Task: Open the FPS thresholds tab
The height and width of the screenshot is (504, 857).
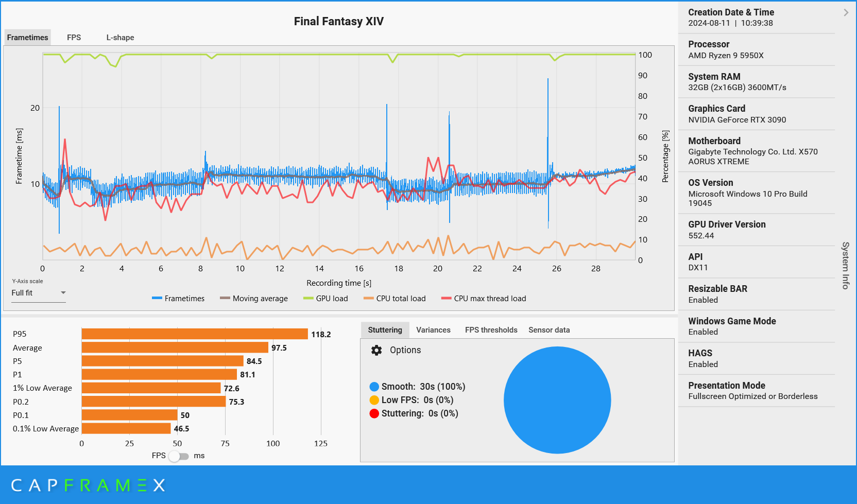Action: click(x=491, y=330)
